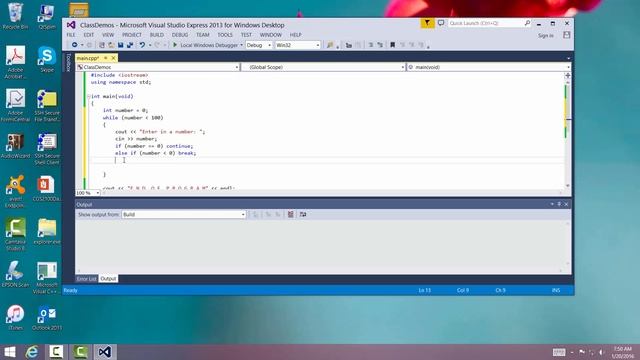Toggle a bookmark with the bookmark icon
Viewport: 640px width, 360px height.
point(393,45)
